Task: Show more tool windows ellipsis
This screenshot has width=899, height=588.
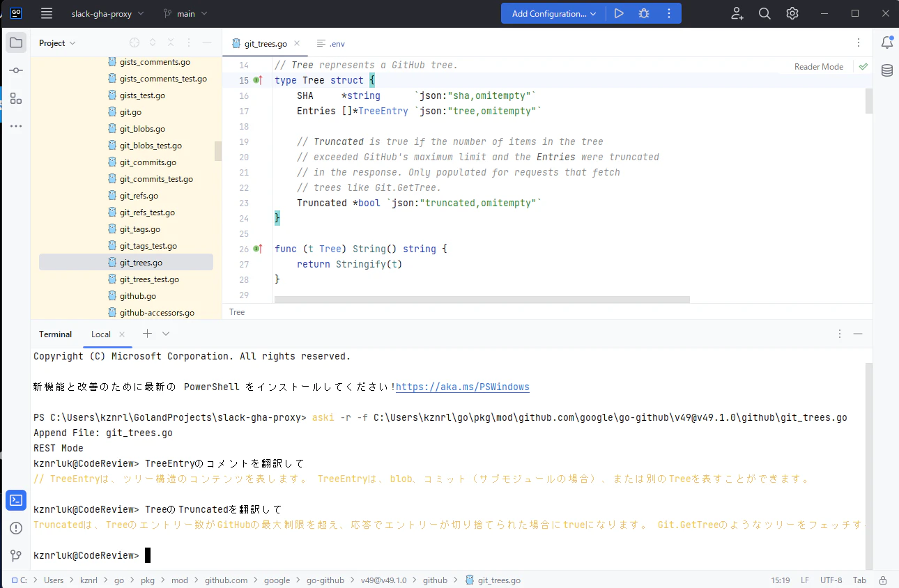Action: [16, 126]
